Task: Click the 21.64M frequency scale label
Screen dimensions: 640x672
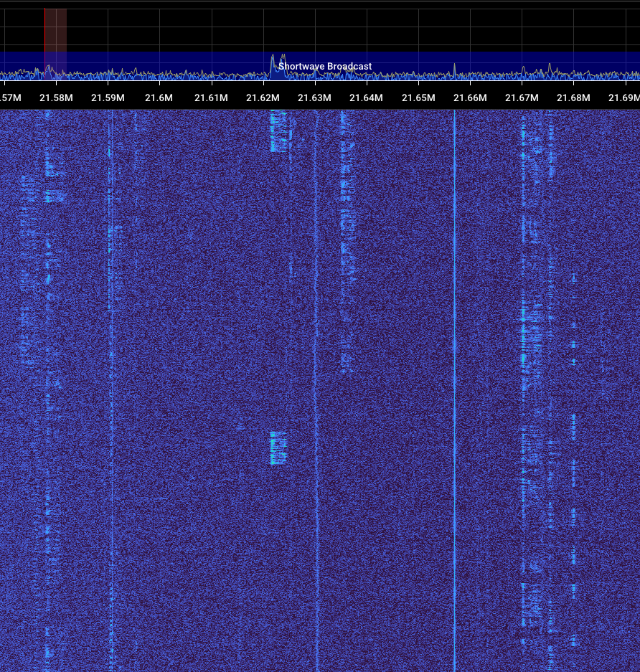Action: point(366,98)
